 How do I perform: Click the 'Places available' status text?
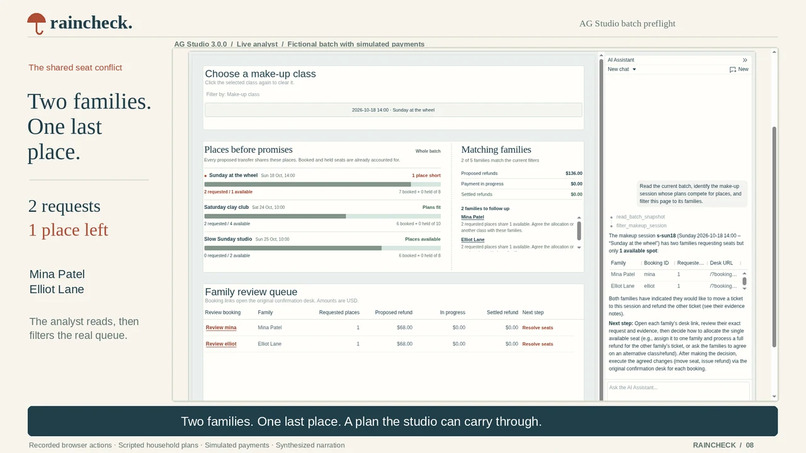[x=423, y=239]
